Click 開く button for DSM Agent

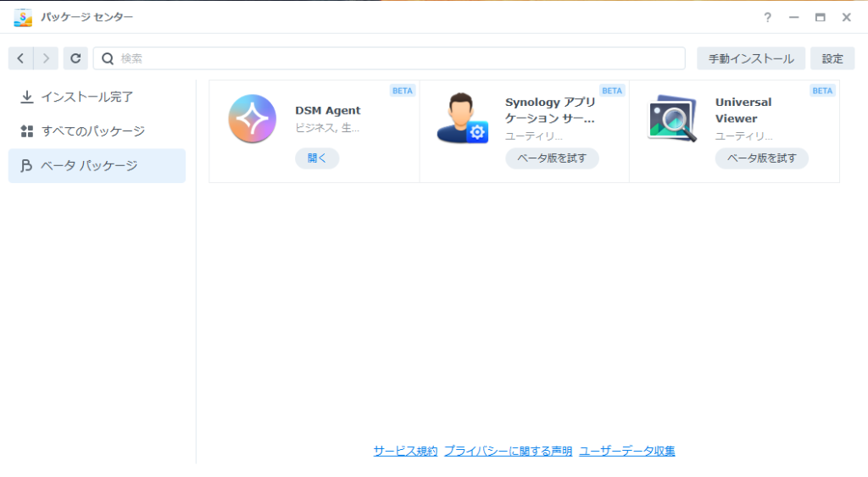[317, 158]
